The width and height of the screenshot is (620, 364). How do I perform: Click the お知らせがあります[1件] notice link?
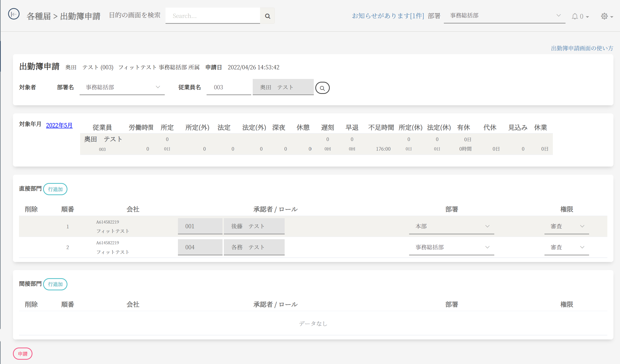coord(388,16)
